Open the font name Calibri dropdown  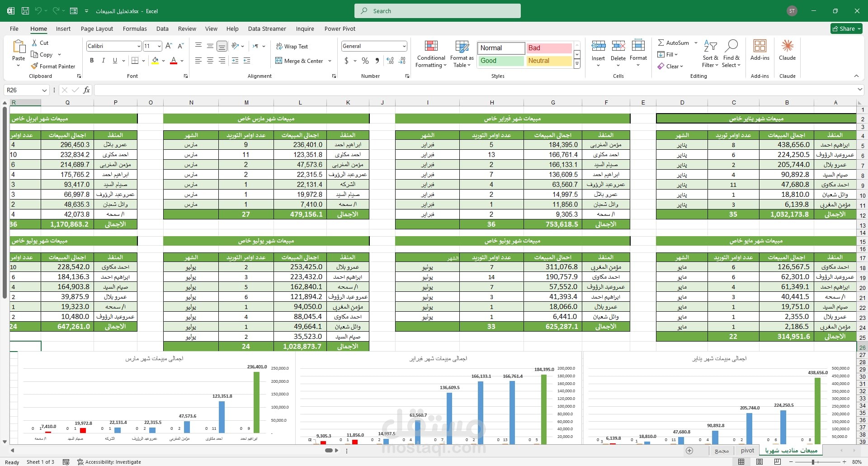139,46
